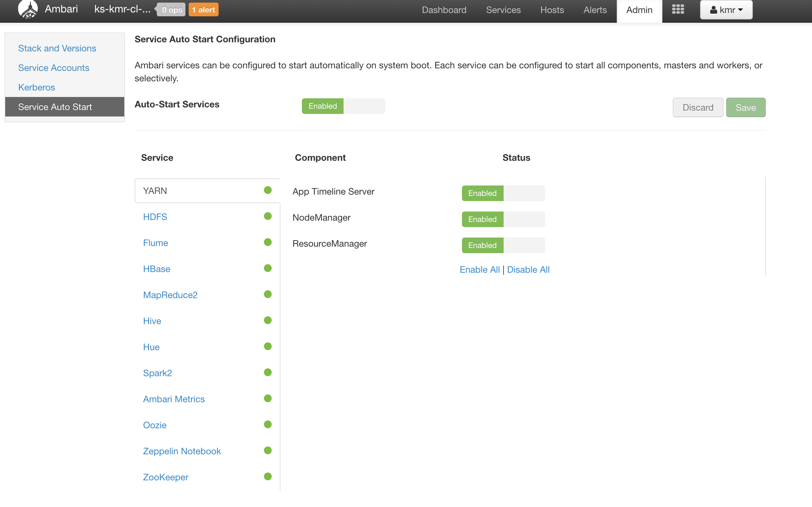
Task: Select the MapReduce2 service
Action: pyautogui.click(x=170, y=295)
